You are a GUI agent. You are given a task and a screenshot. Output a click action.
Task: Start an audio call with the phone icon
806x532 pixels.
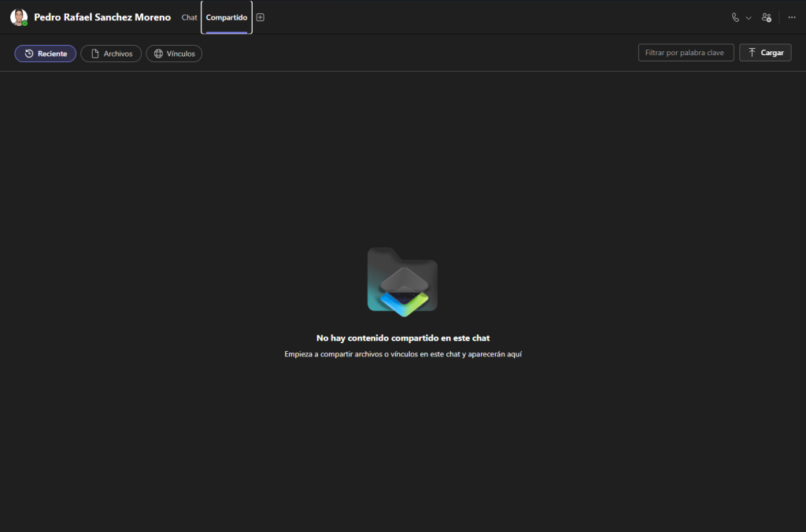click(x=735, y=17)
